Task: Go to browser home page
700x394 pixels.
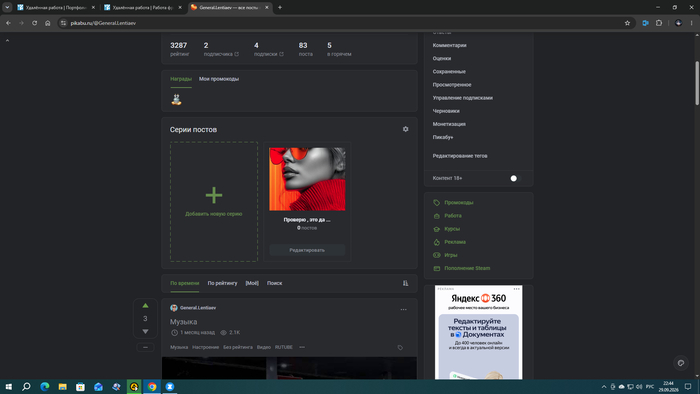Action: [48, 23]
